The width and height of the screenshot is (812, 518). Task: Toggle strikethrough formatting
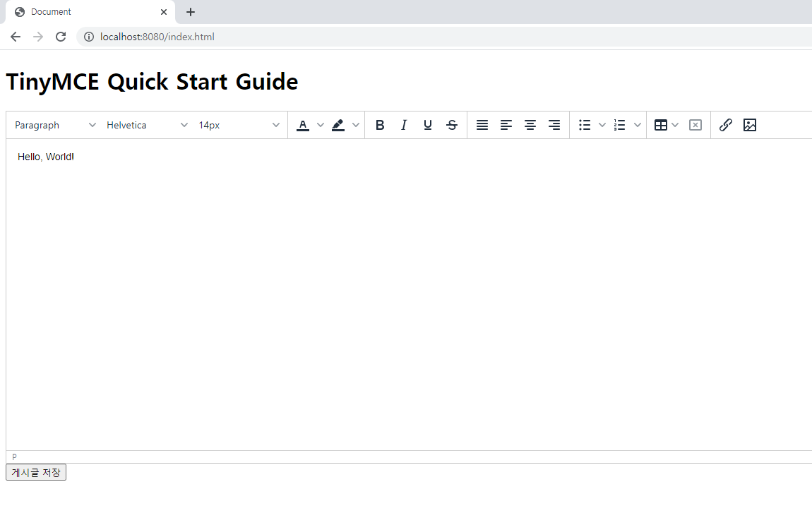coord(452,125)
